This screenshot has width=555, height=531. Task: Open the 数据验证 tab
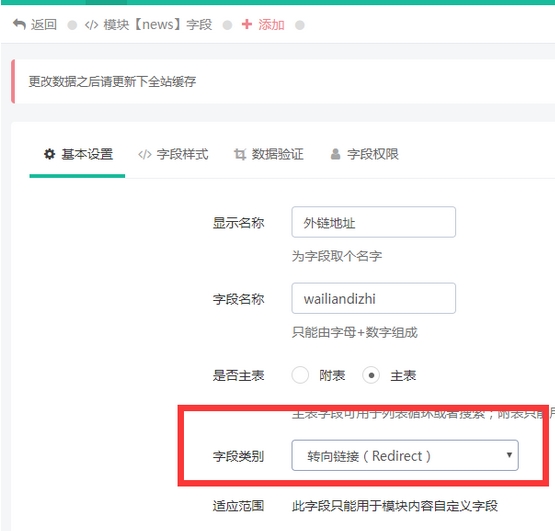269,154
